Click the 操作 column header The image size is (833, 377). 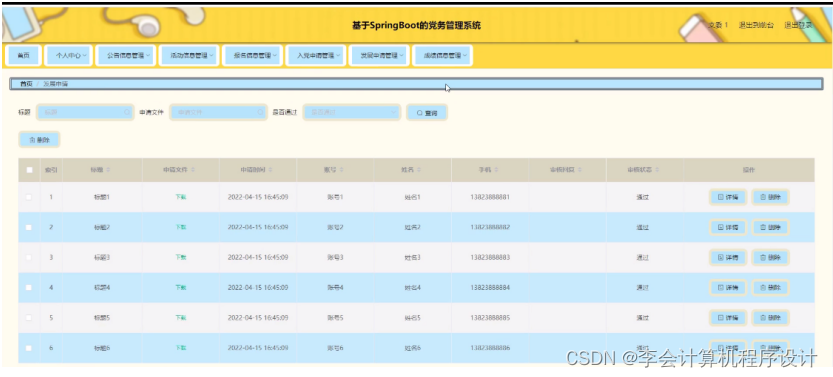pos(749,170)
